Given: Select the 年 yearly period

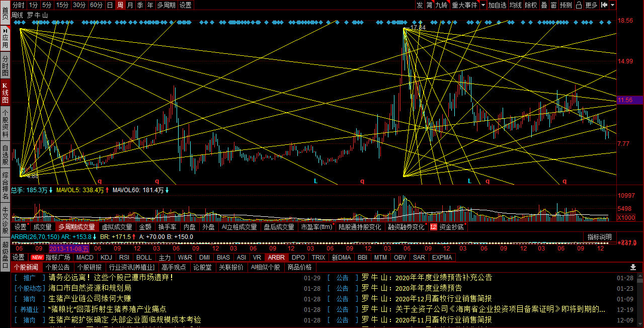Looking at the screenshot, I should 150,5.
